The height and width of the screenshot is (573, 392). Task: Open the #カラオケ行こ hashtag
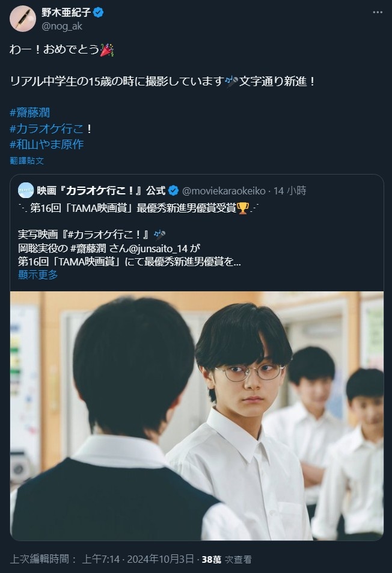click(x=47, y=128)
